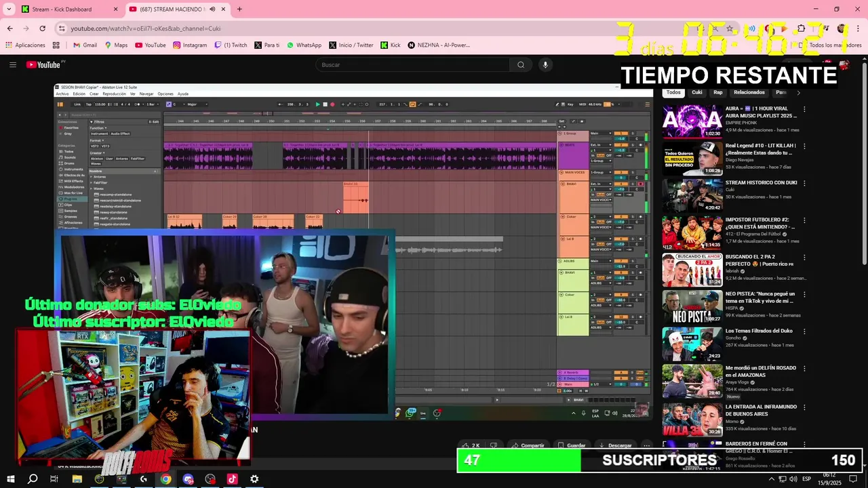The width and height of the screenshot is (868, 488).
Task: Toggle the Waves creator filter tag
Action: [96, 163]
